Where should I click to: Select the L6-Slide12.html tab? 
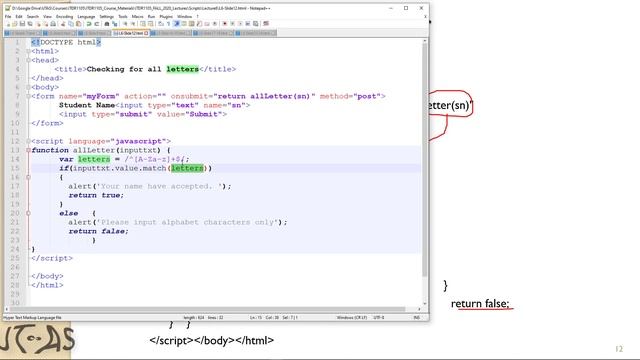(130, 33)
